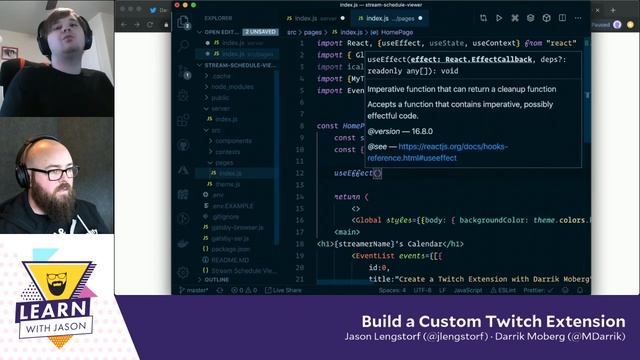This screenshot has width=640, height=360.
Task: Click the pages breadcrumb segment
Action: click(313, 32)
